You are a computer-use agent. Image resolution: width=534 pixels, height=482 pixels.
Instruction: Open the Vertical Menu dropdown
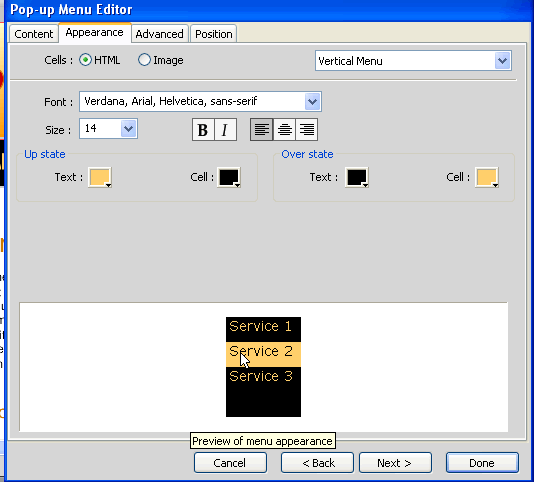413,61
